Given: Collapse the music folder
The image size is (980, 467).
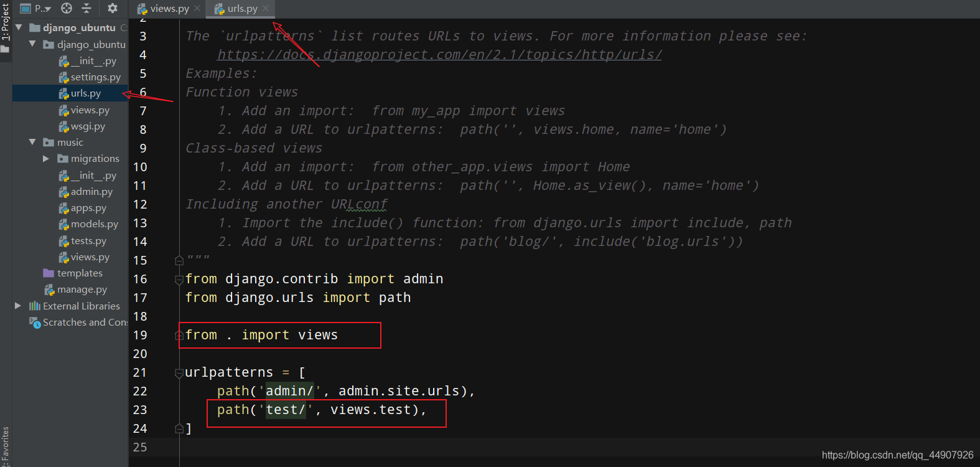Looking at the screenshot, I should [32, 142].
